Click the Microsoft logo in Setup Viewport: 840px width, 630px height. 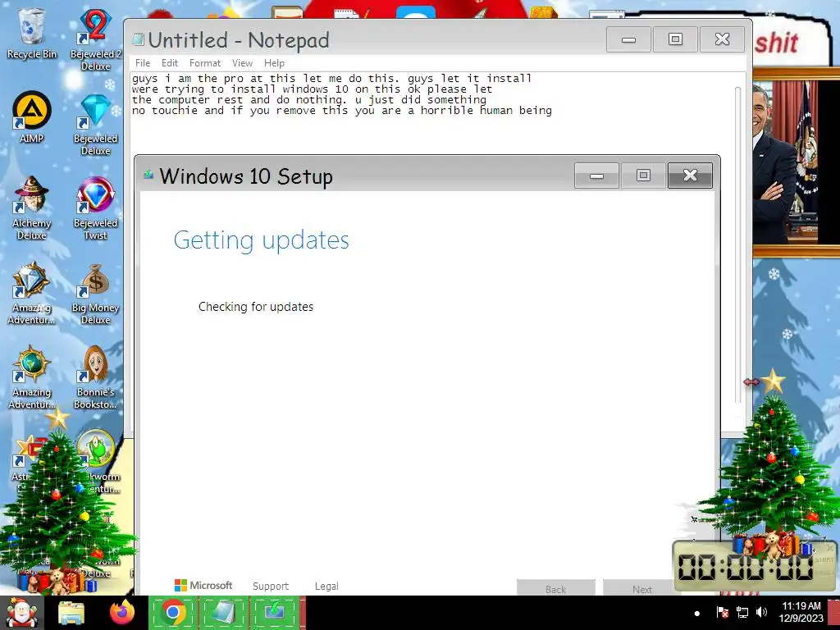[203, 586]
